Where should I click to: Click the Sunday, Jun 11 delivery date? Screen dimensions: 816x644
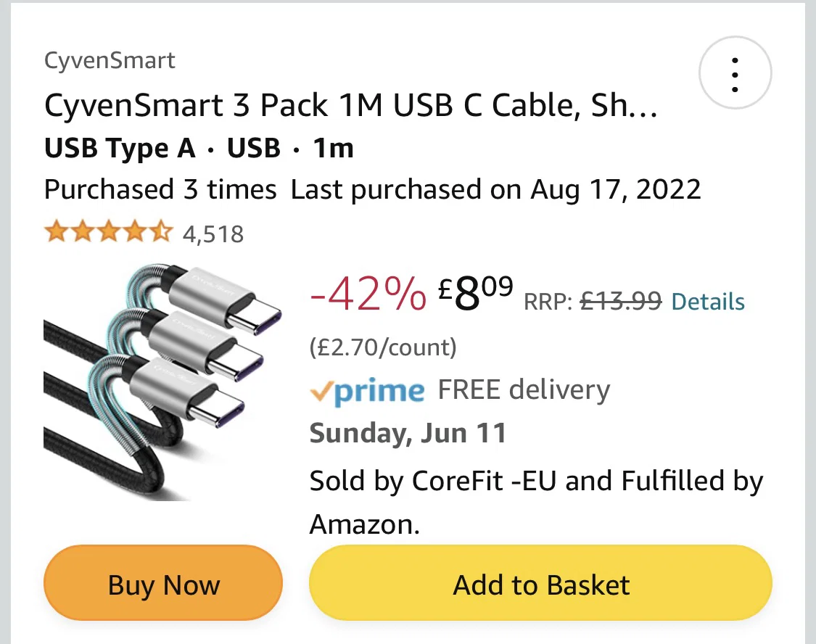408,434
